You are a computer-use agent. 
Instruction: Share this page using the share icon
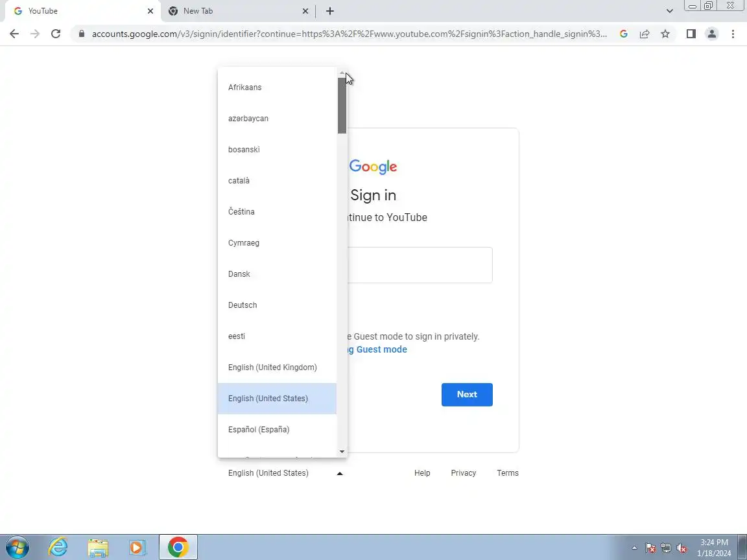pyautogui.click(x=644, y=34)
